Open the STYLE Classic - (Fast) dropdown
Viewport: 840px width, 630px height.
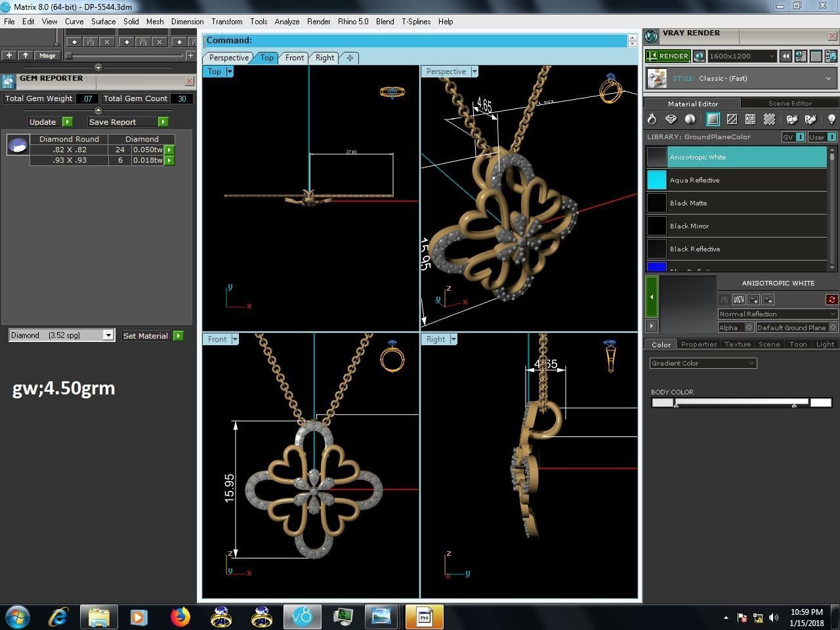(x=740, y=79)
